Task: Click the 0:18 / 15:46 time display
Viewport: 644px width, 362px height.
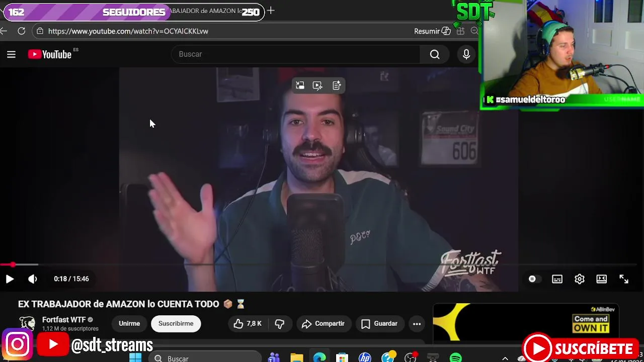Action: click(x=71, y=279)
